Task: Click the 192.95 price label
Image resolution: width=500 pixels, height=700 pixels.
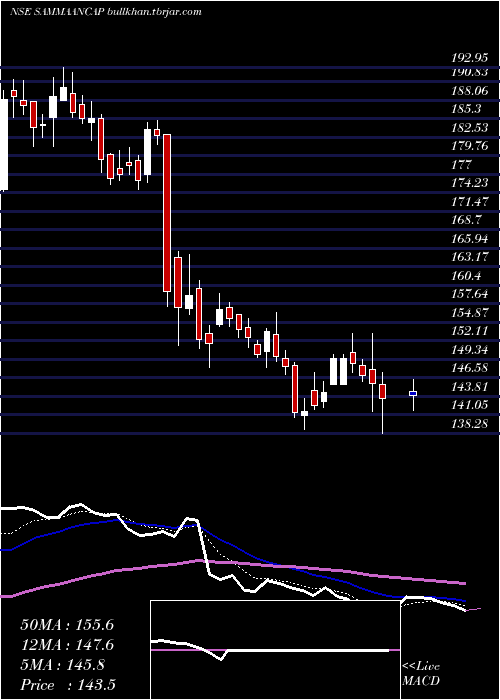Action: coord(470,58)
